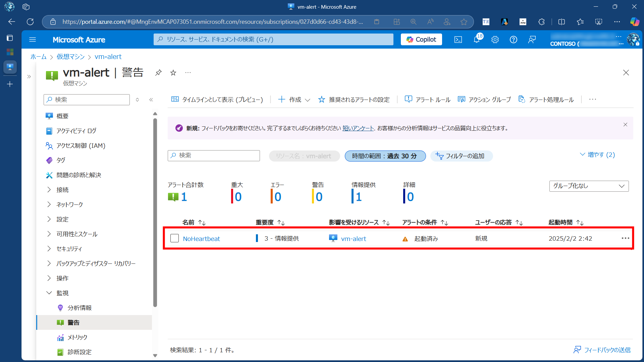Select the NoHeartbeat alert checkbox

[174, 238]
